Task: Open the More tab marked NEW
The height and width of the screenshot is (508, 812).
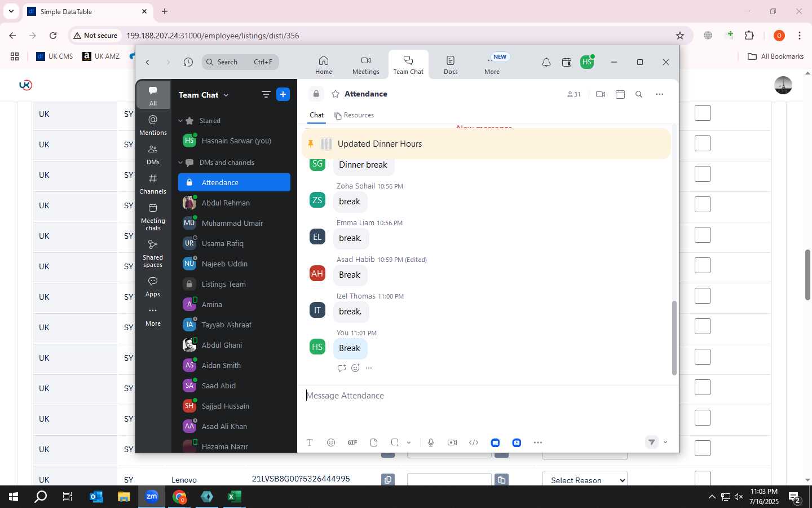Action: pyautogui.click(x=492, y=65)
